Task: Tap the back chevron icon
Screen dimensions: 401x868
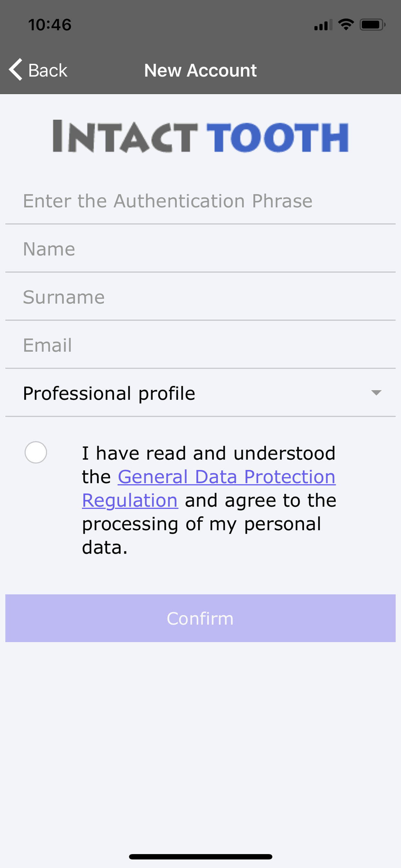Action: tap(15, 70)
